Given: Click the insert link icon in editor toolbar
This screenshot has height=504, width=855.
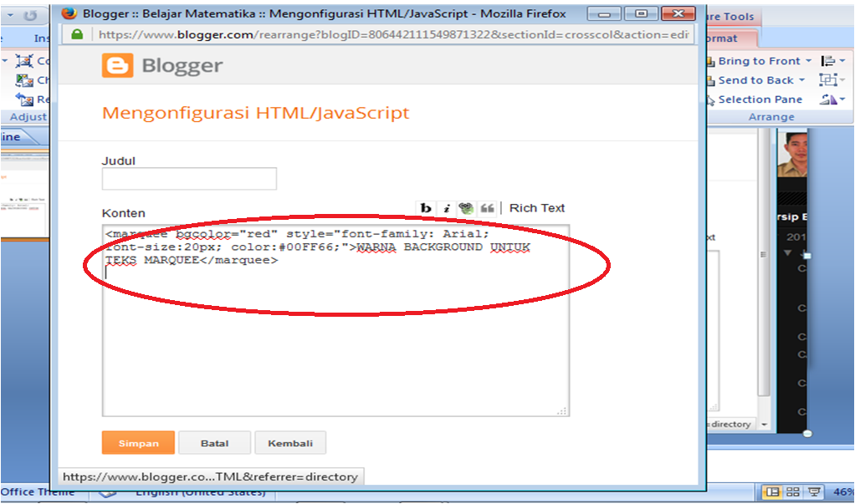Looking at the screenshot, I should click(466, 208).
